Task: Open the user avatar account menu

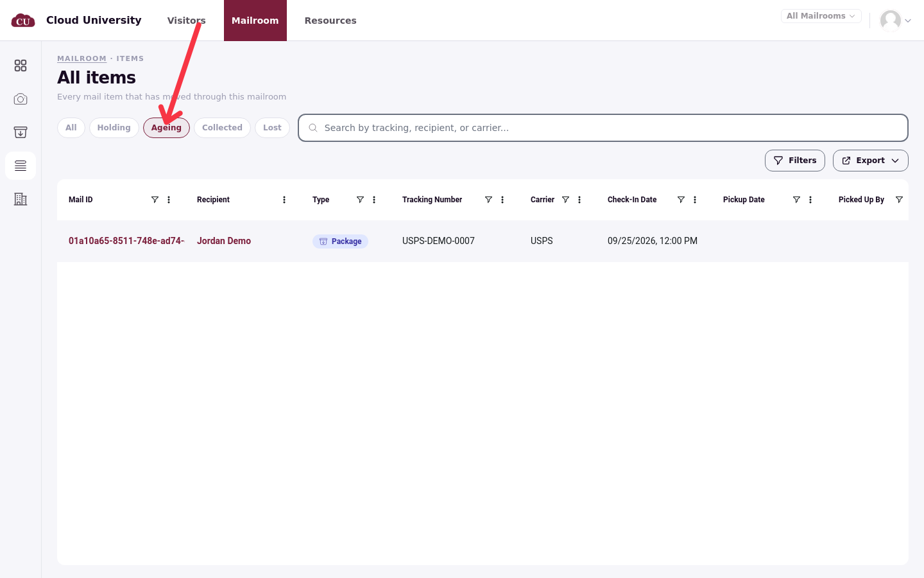Action: pos(896,21)
